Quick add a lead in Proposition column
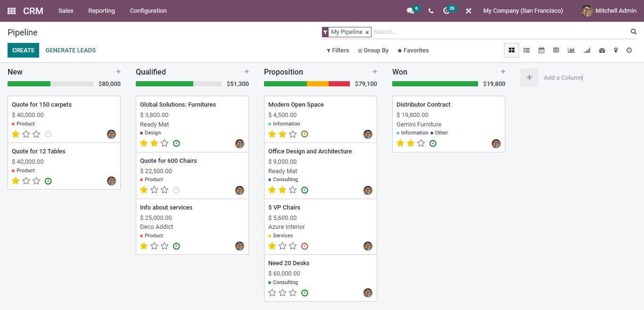Screen dimensions: 644x310 pyautogui.click(x=375, y=72)
